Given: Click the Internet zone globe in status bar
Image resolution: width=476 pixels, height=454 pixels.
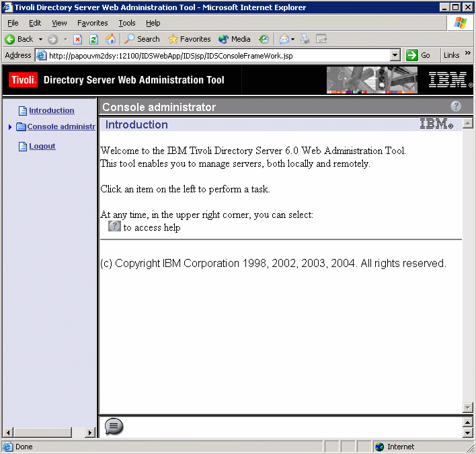Looking at the screenshot, I should tap(379, 447).
